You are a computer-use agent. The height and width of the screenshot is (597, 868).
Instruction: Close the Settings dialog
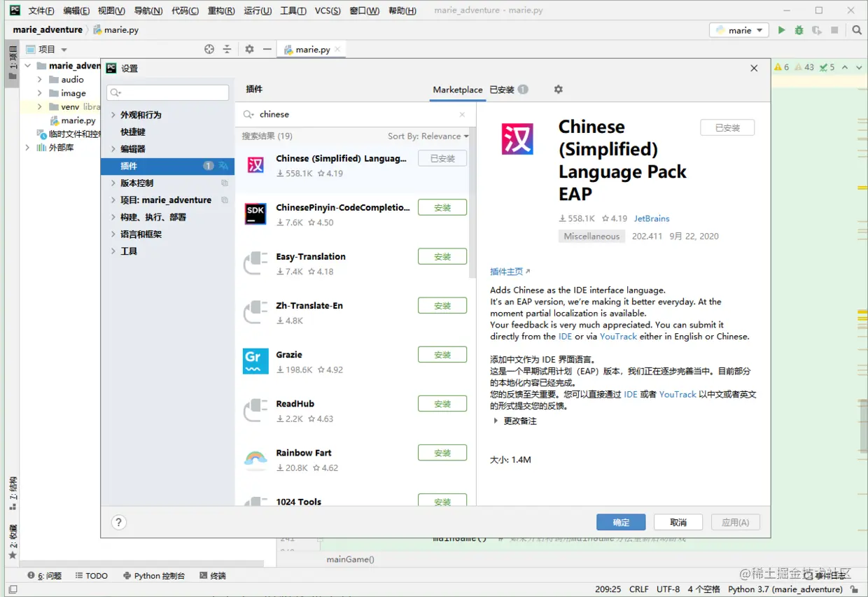(754, 68)
